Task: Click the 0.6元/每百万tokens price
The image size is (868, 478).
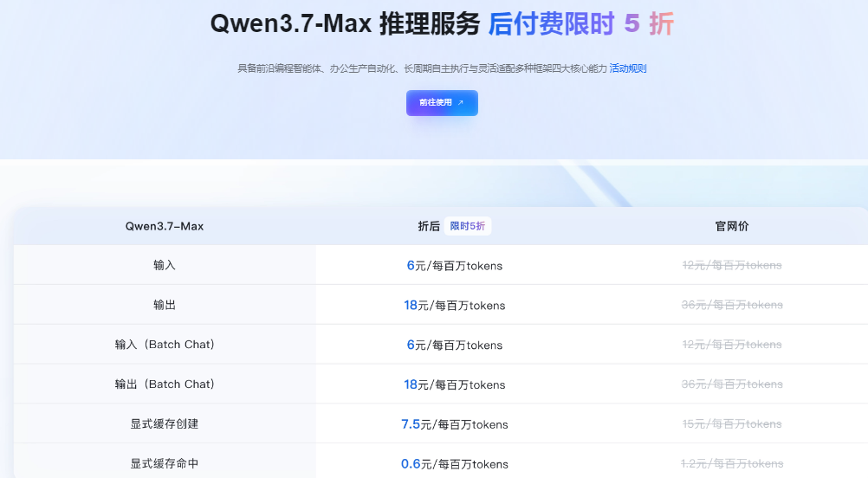Action: (455, 464)
